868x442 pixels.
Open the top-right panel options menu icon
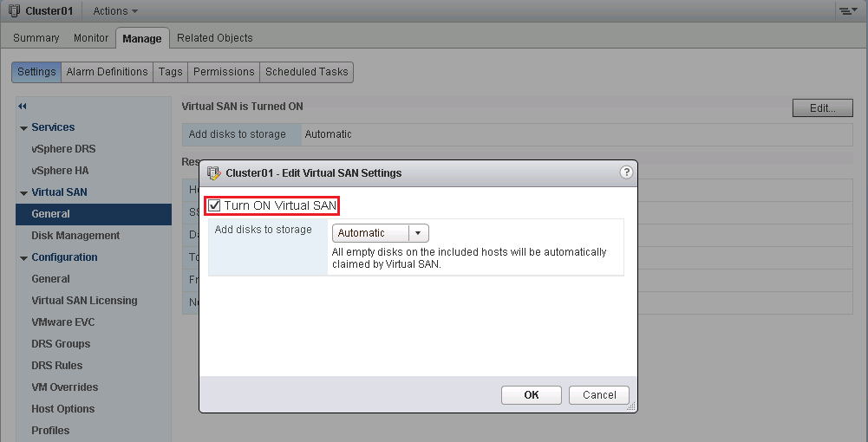pos(845,11)
